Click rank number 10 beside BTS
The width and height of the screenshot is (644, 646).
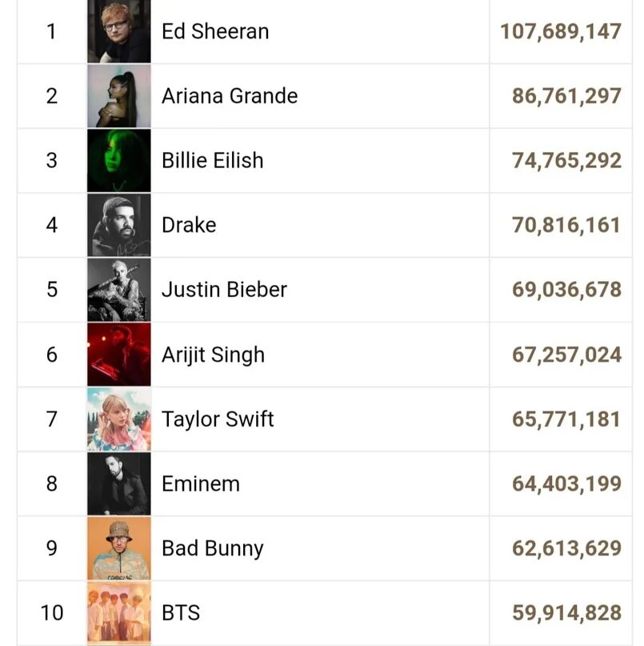(x=52, y=612)
